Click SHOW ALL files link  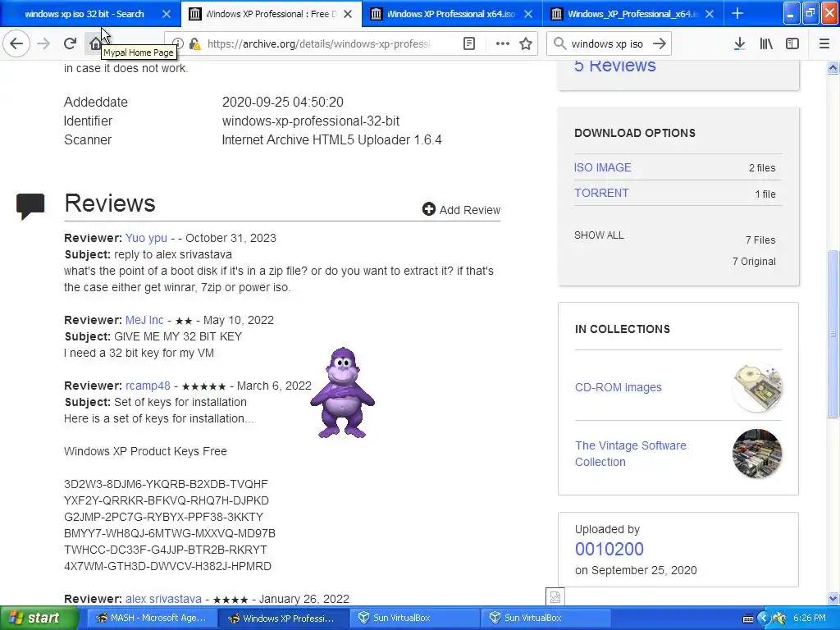tap(599, 235)
